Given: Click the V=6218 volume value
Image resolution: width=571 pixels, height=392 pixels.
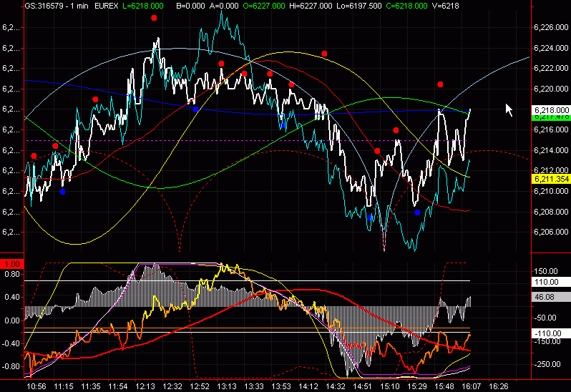Looking at the screenshot, I should 445,6.
